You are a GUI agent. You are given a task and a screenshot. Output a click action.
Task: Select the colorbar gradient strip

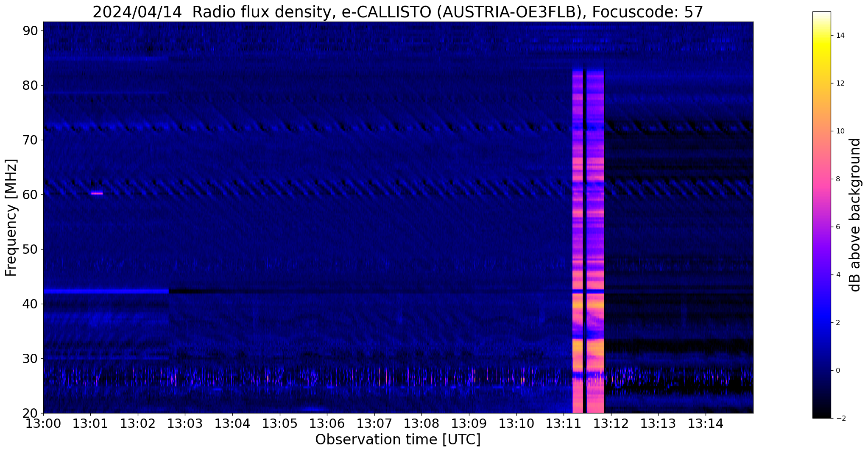[821, 215]
